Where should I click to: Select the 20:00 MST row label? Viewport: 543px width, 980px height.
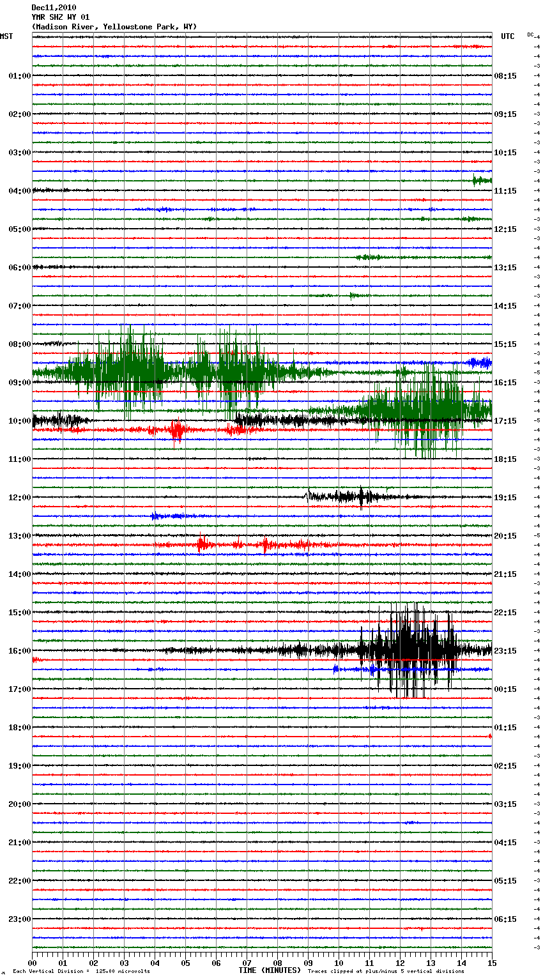pyautogui.click(x=19, y=804)
